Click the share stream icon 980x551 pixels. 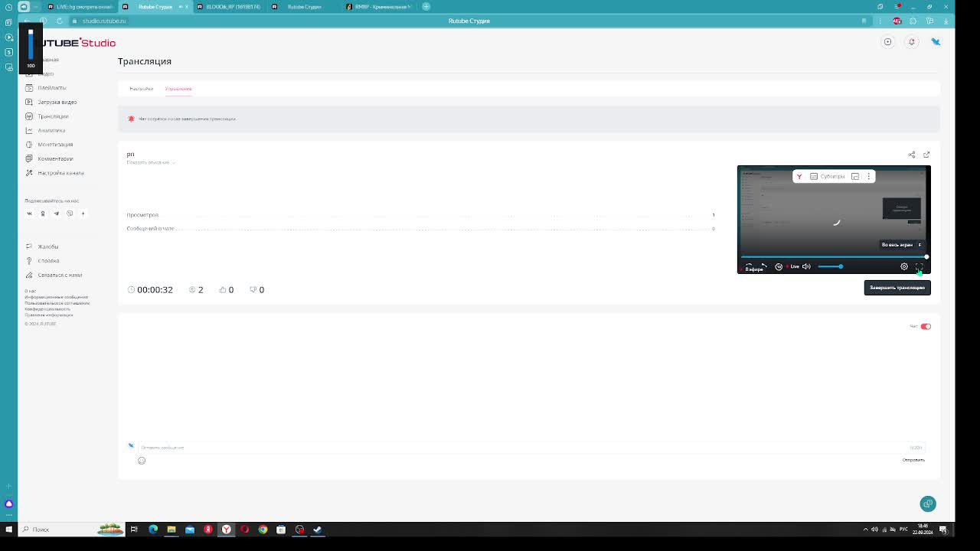pyautogui.click(x=912, y=155)
